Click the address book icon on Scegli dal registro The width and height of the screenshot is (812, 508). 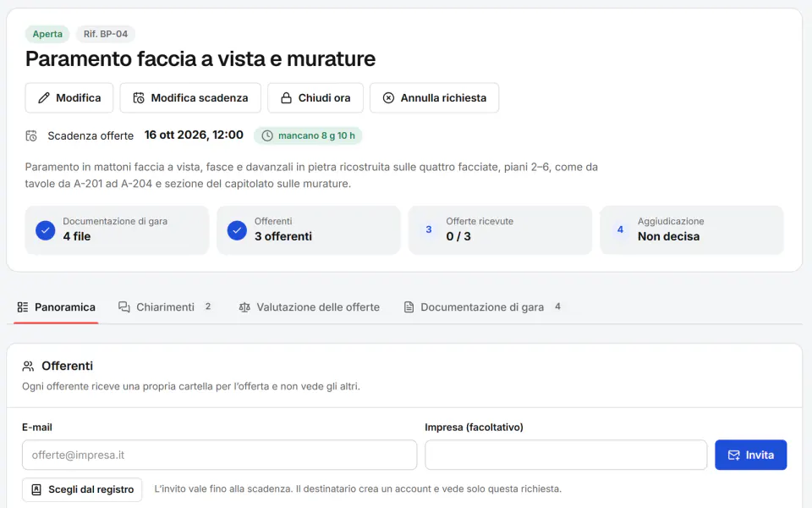click(36, 490)
